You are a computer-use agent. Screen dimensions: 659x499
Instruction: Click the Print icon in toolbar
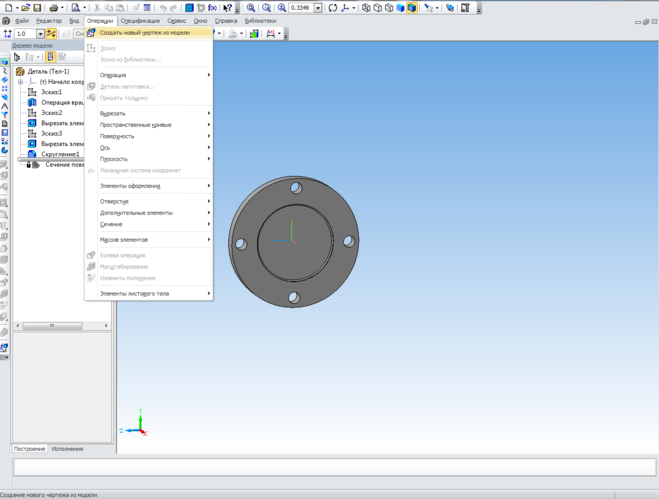(54, 8)
